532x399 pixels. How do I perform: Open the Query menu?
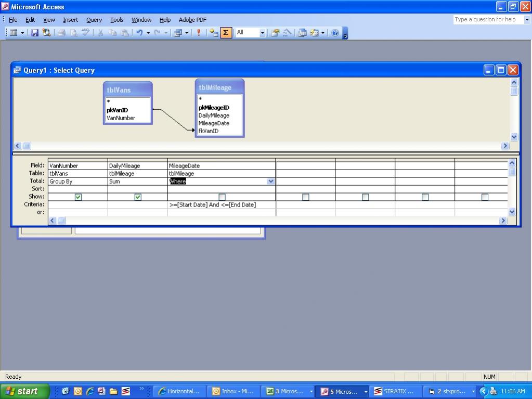(94, 20)
